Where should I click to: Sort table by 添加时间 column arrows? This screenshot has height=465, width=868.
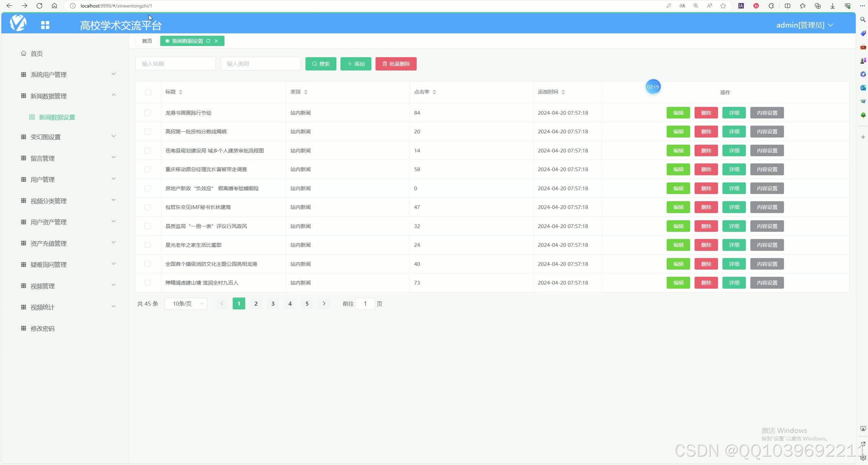[x=563, y=92]
